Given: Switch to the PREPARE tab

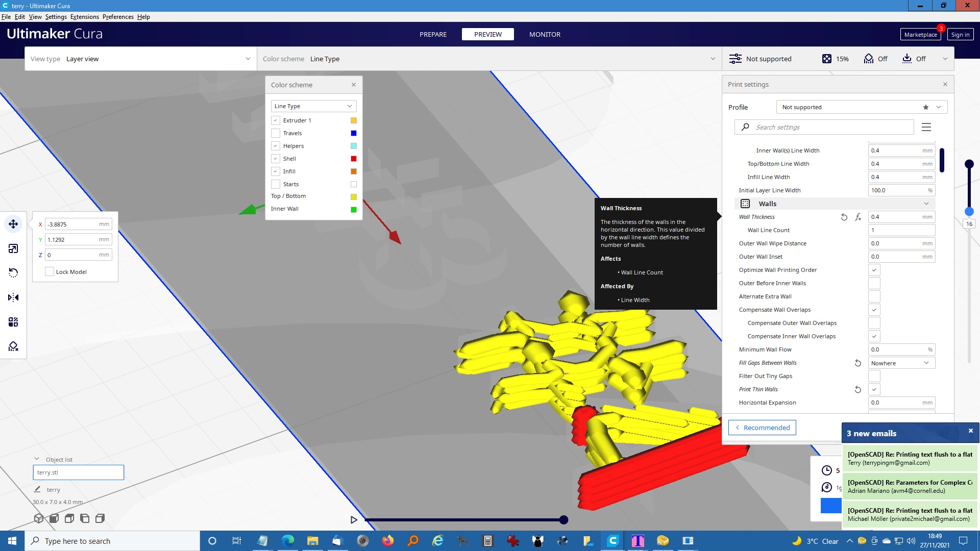Looking at the screenshot, I should pos(433,34).
